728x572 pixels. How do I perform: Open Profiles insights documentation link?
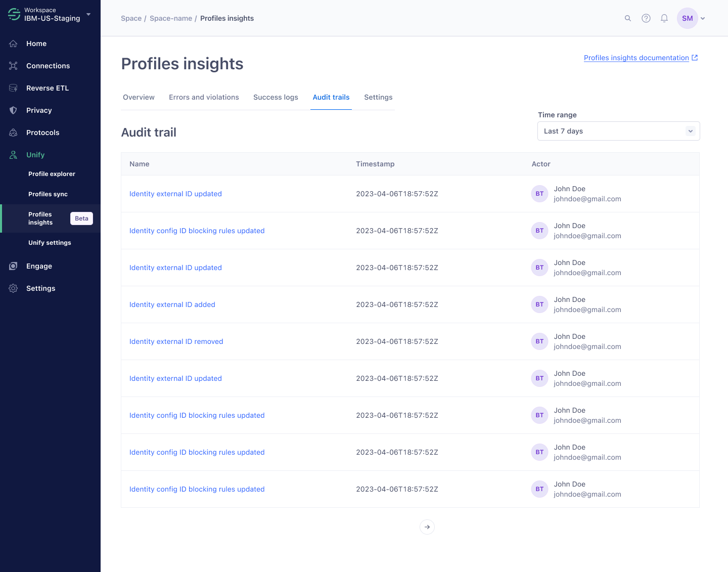[x=641, y=58]
